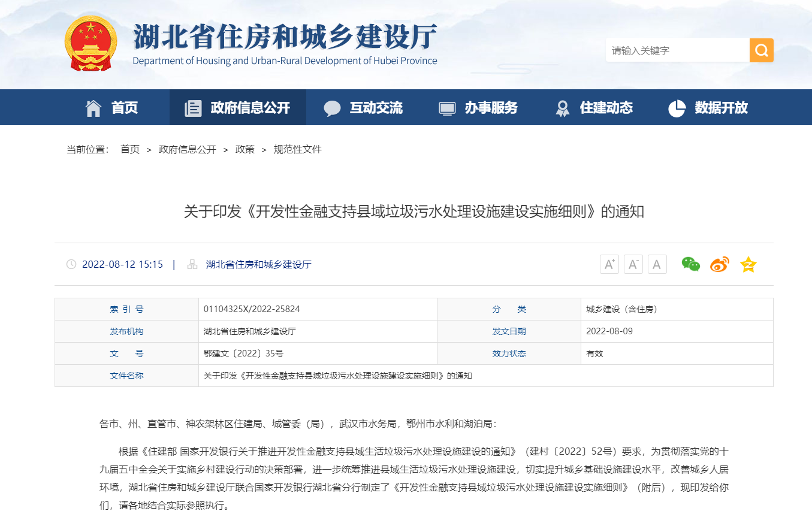812x520 pixels.
Task: Open the 政府信息公开 navigation tab
Action: (x=238, y=108)
